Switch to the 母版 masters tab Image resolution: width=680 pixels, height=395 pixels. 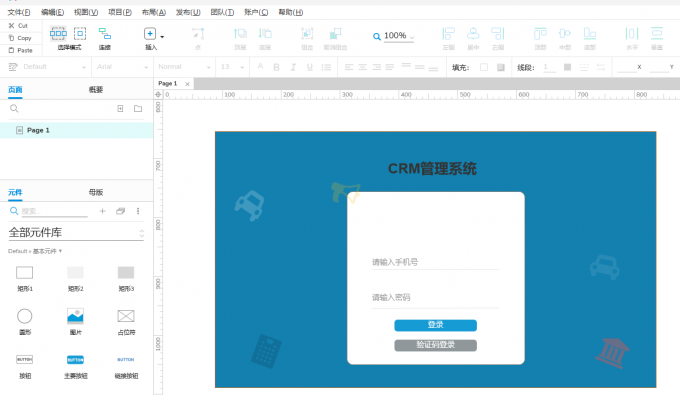(96, 192)
